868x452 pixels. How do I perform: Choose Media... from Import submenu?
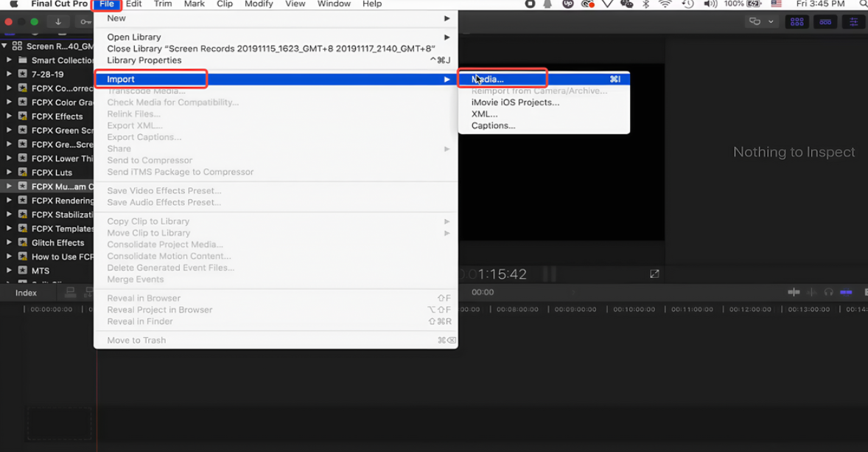[x=544, y=79]
